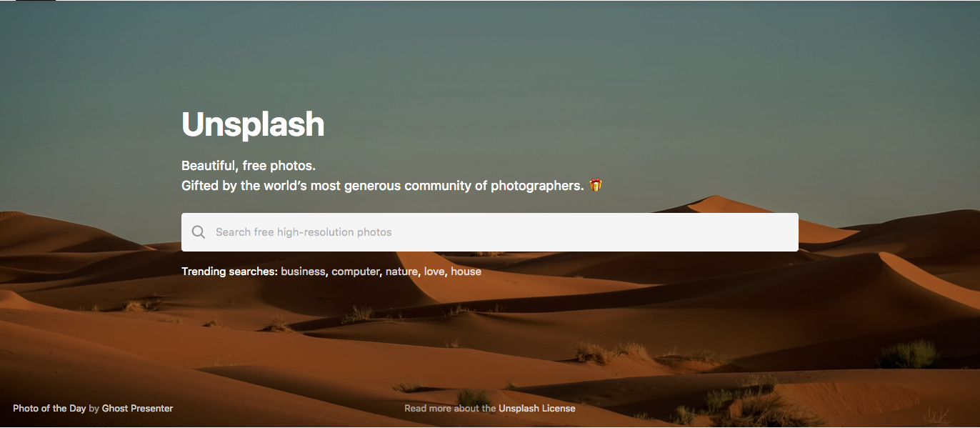
Task: Click the 'Gifted by the world's most generous' line
Action: (290, 186)
